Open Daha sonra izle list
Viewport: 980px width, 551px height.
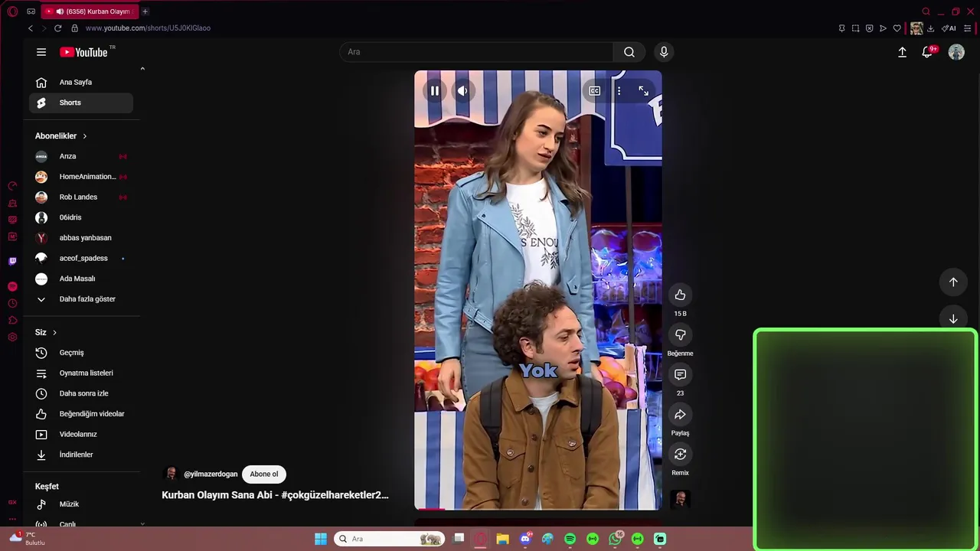[x=81, y=393]
